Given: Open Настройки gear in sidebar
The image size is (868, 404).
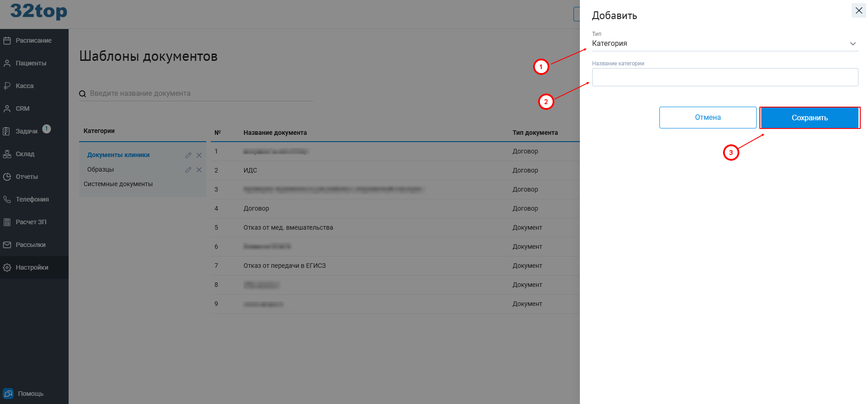Looking at the screenshot, I should [7, 267].
